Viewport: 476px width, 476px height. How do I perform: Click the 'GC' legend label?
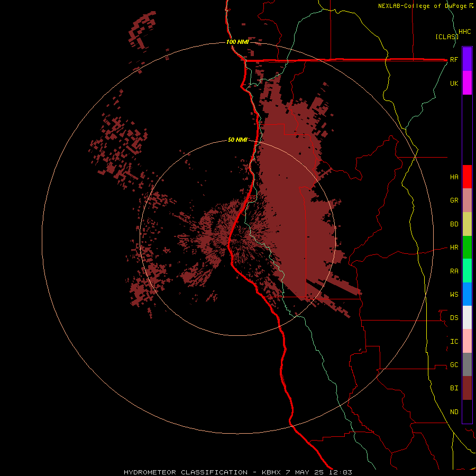(454, 365)
